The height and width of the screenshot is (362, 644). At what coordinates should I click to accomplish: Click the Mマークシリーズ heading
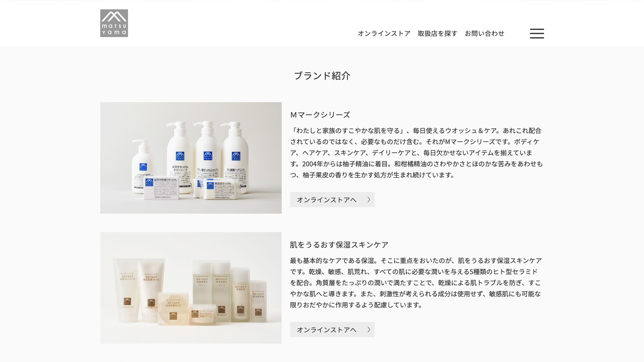(x=320, y=115)
